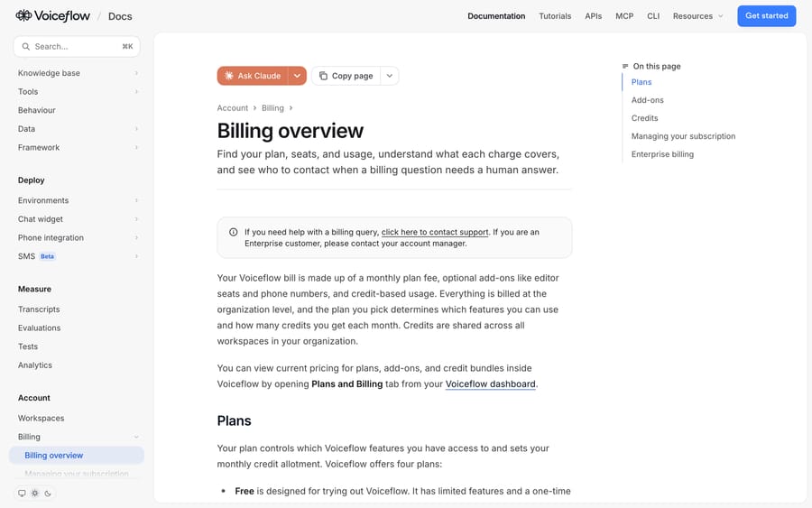Open the Ask Claude dropdown arrow
This screenshot has width=812, height=508.
[x=297, y=76]
